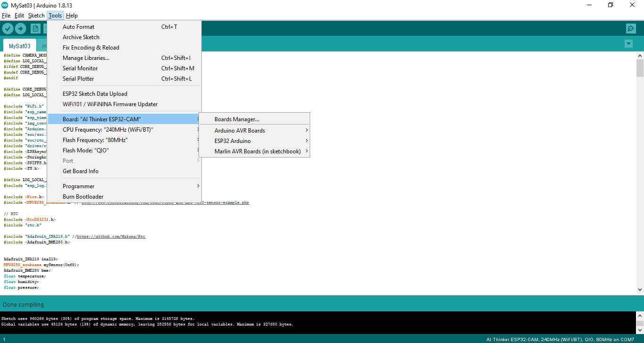Select ESP32 Sketch Data Upload

pos(95,94)
